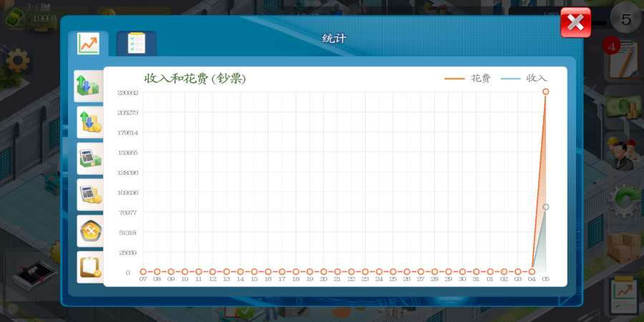Select the data point for date 31
Viewport: 644px width, 322px height.
(x=477, y=271)
